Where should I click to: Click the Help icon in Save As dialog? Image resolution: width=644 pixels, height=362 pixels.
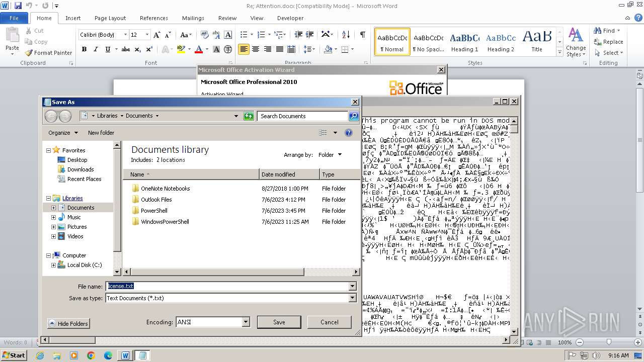tap(349, 133)
